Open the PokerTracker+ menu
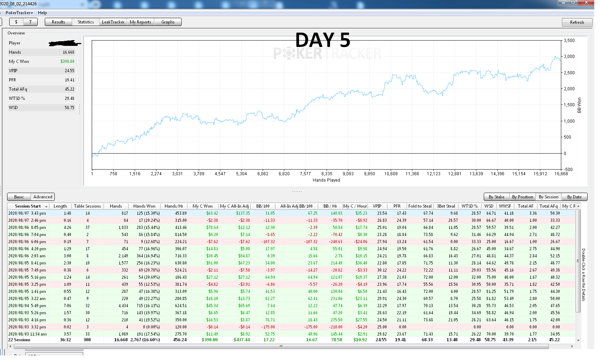600x364 pixels. click(19, 13)
